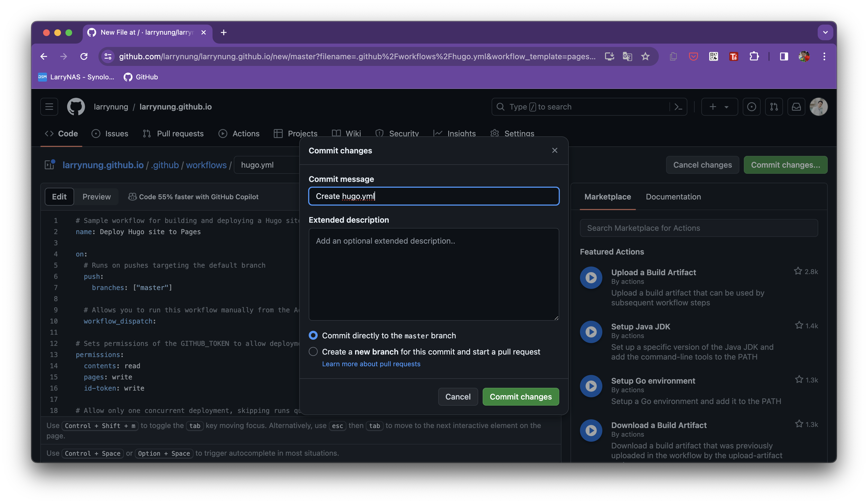Switch to the Documentation sidebar tab
Screen dimensions: 868x504
point(673,196)
